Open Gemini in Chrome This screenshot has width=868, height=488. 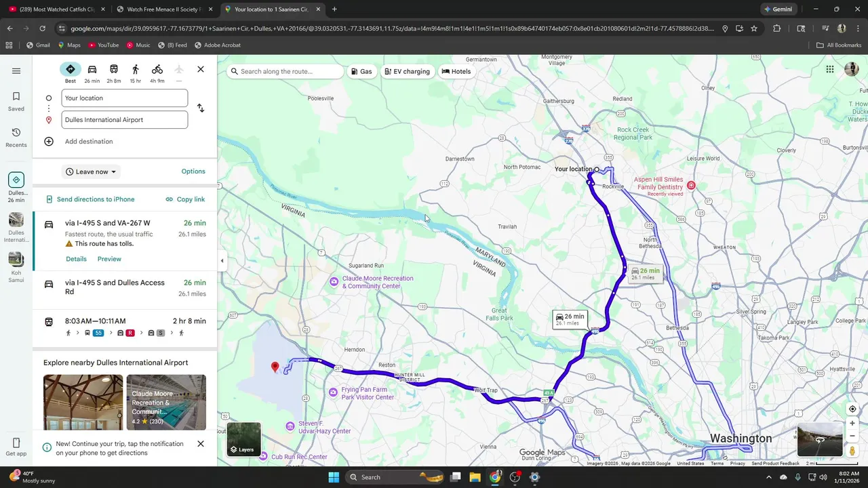(778, 9)
